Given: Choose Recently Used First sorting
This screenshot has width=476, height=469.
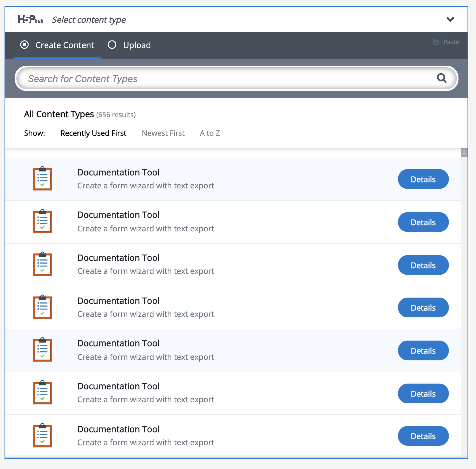Looking at the screenshot, I should click(93, 133).
